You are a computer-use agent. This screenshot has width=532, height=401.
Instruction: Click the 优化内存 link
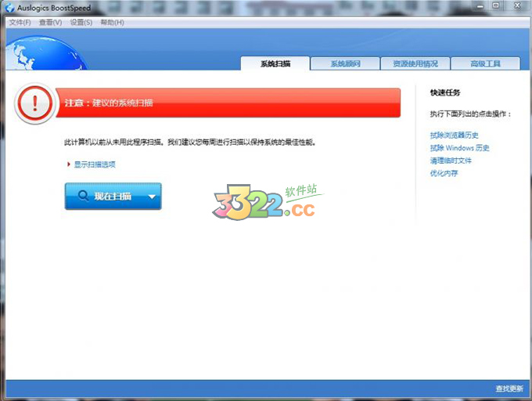(x=444, y=173)
